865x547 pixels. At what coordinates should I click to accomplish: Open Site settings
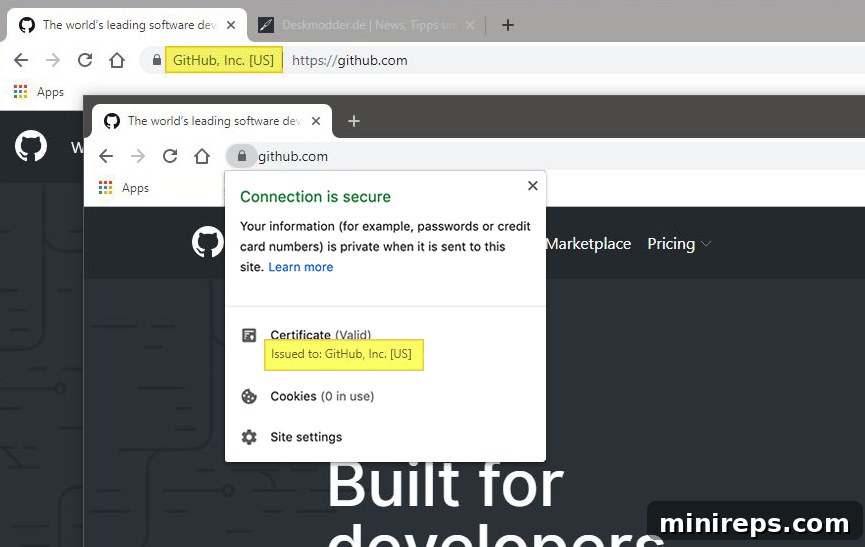(x=306, y=437)
